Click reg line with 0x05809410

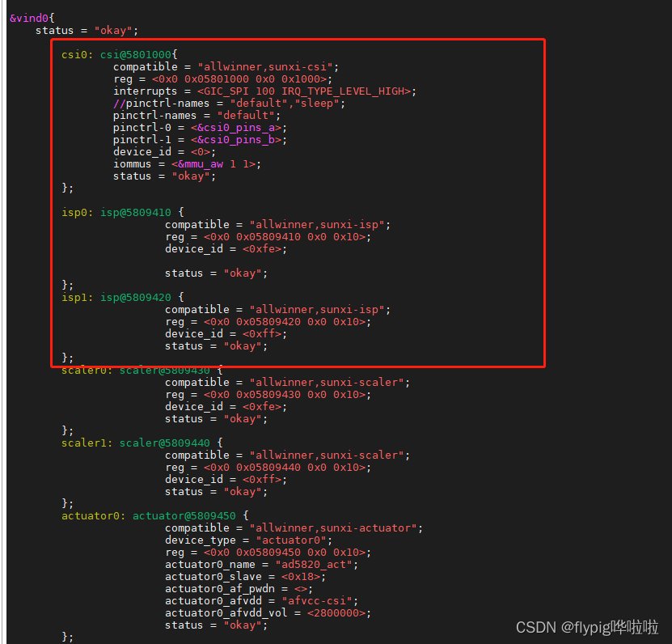point(268,237)
